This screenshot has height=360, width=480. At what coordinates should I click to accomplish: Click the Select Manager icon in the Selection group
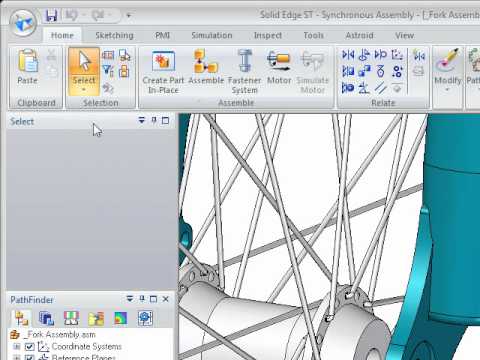(x=108, y=55)
